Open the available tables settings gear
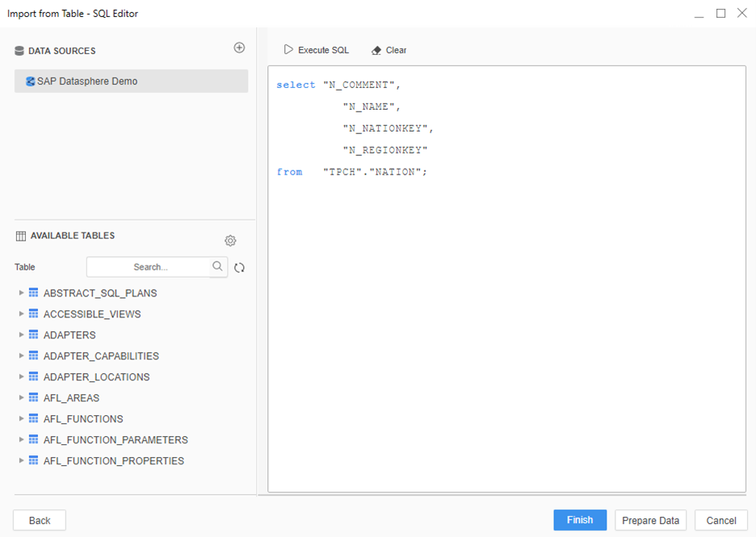 coord(230,241)
